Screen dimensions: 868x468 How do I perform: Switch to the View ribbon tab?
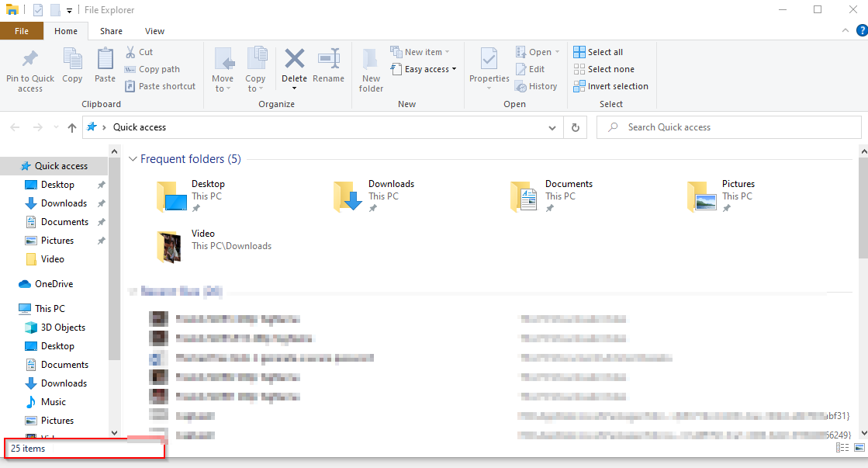click(154, 31)
